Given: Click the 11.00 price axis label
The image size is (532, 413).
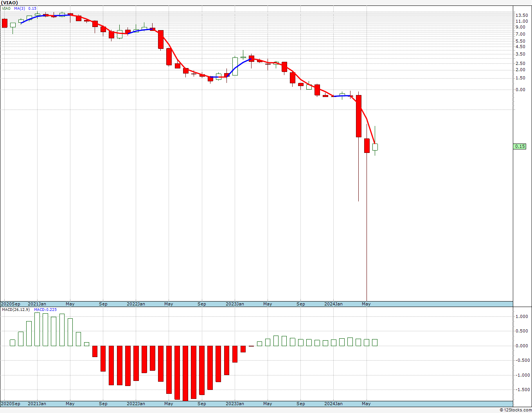Looking at the screenshot, I should (521, 21).
